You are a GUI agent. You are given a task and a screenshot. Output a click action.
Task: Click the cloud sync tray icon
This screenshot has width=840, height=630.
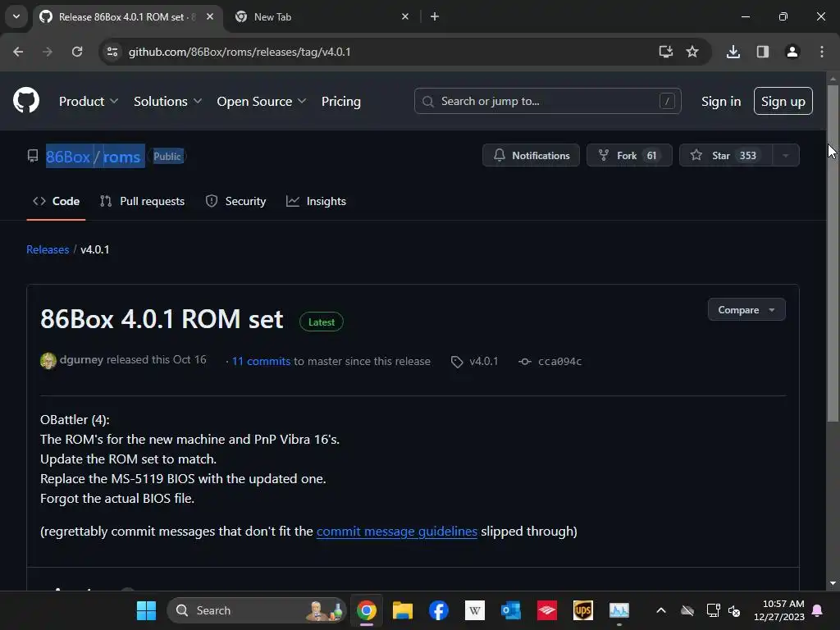pyautogui.click(x=687, y=610)
